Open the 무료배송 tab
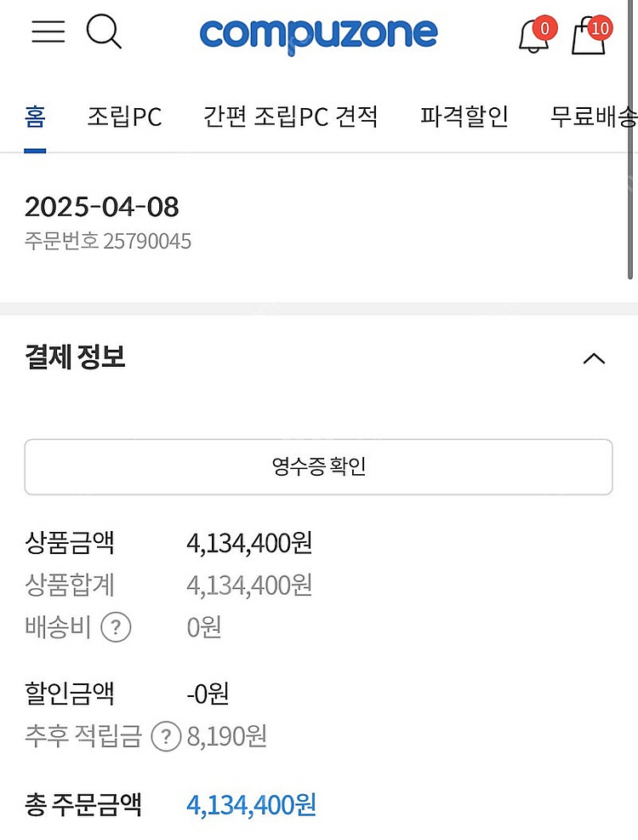 [594, 117]
